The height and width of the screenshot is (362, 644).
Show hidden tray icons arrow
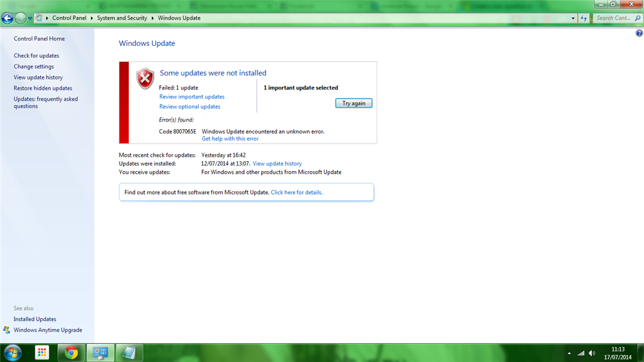pyautogui.click(x=569, y=353)
